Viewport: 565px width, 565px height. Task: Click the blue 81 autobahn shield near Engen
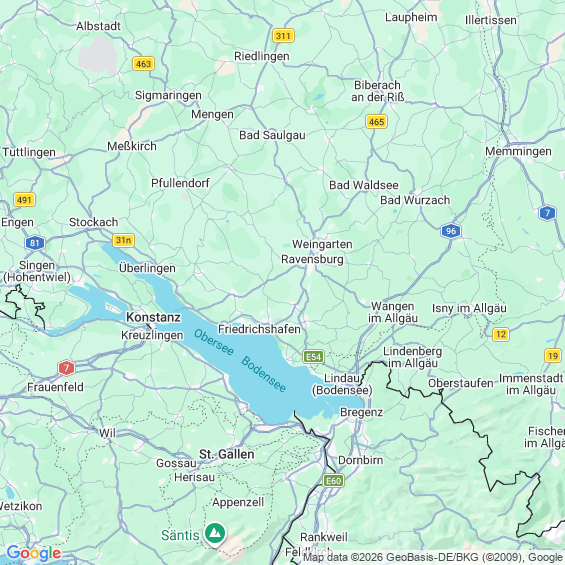pyautogui.click(x=35, y=243)
